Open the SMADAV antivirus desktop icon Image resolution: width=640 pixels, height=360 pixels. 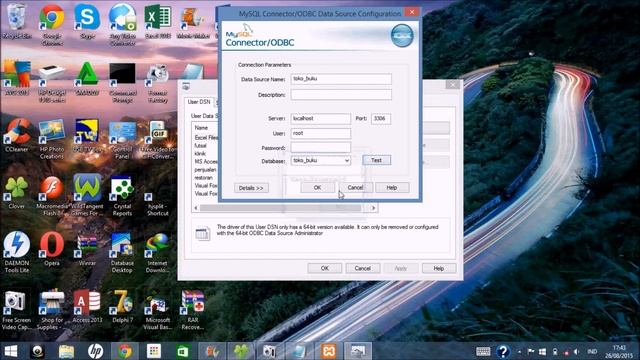[x=87, y=78]
